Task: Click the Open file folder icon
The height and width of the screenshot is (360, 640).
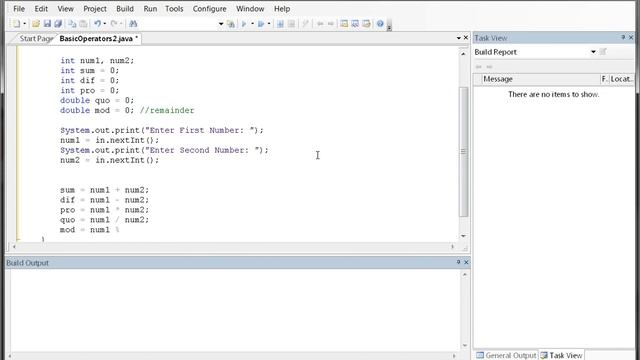Action: [x=36, y=24]
